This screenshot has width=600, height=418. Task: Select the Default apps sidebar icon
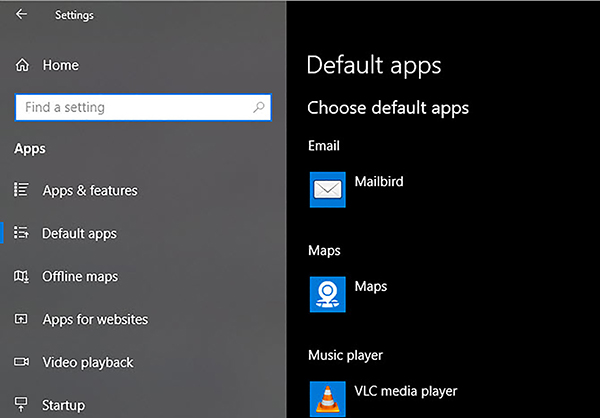coord(21,233)
